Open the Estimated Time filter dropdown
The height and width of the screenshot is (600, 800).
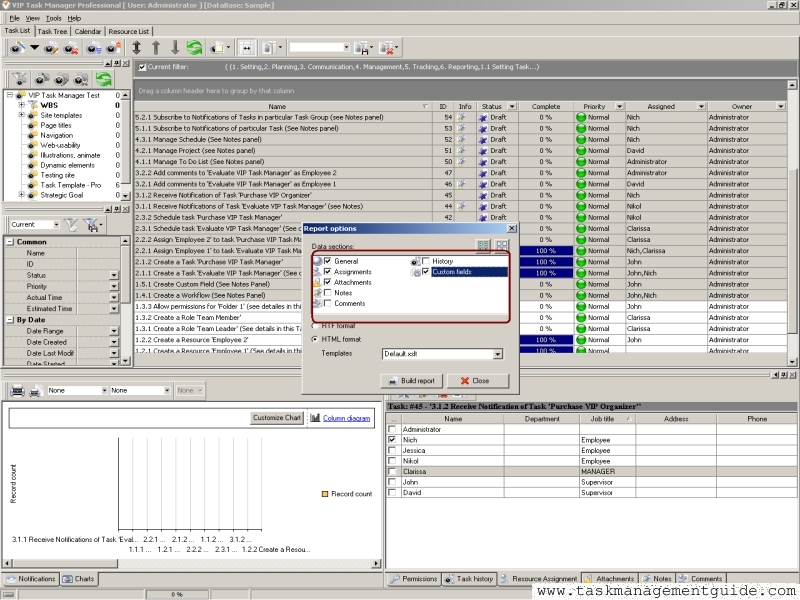tap(114, 309)
